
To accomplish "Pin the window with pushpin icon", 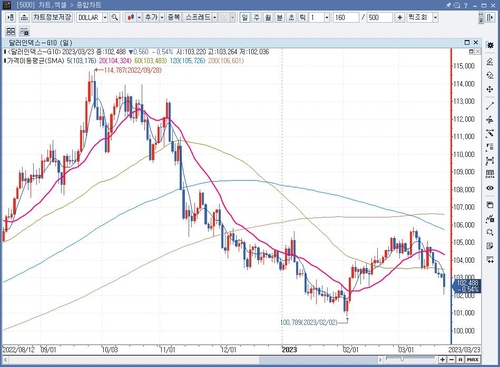I will click(448, 5).
